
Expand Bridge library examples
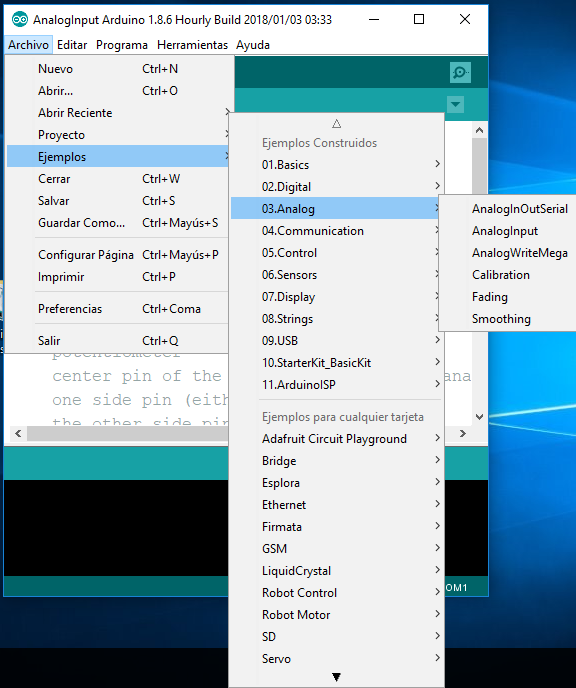pyautogui.click(x=336, y=461)
